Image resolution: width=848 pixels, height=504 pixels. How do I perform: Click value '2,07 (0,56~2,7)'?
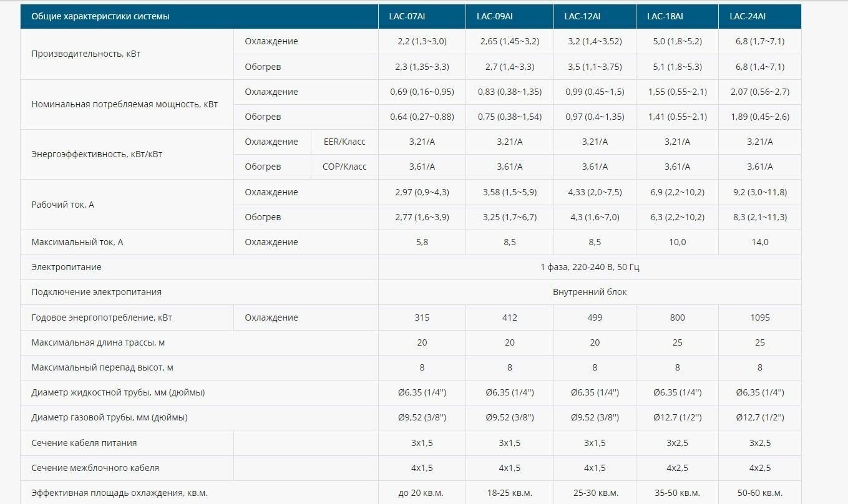760,92
